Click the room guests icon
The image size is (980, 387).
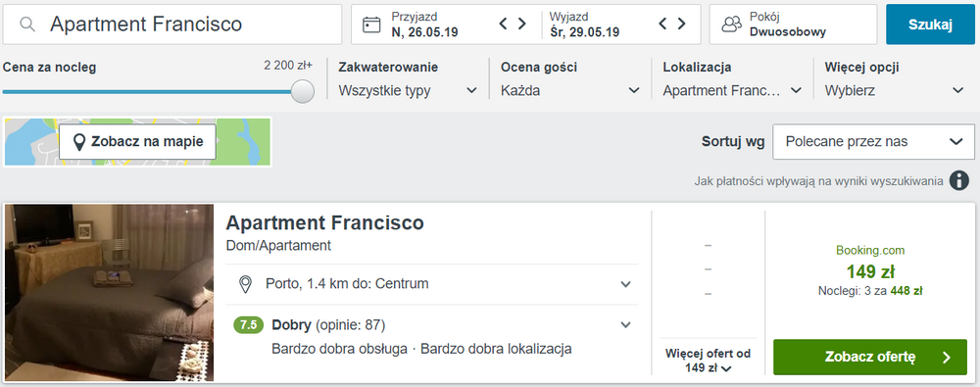click(731, 24)
